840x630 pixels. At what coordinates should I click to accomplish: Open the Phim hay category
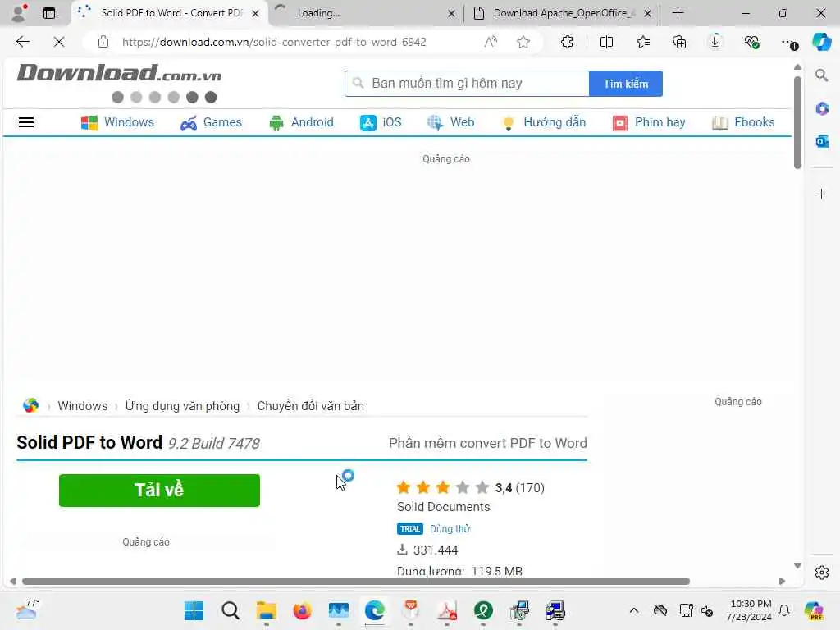click(649, 122)
